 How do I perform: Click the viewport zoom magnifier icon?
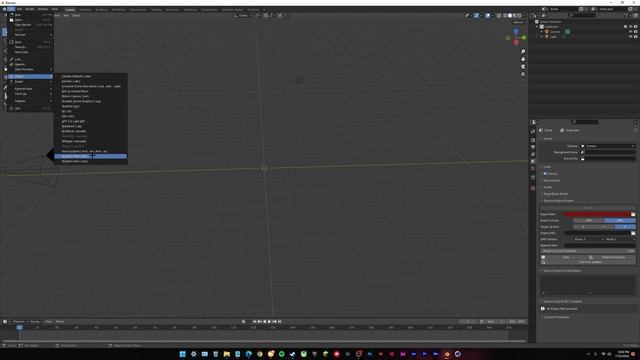[x=523, y=52]
